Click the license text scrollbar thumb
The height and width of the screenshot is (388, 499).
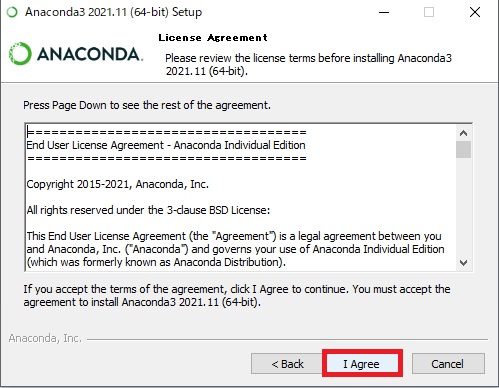coord(463,149)
